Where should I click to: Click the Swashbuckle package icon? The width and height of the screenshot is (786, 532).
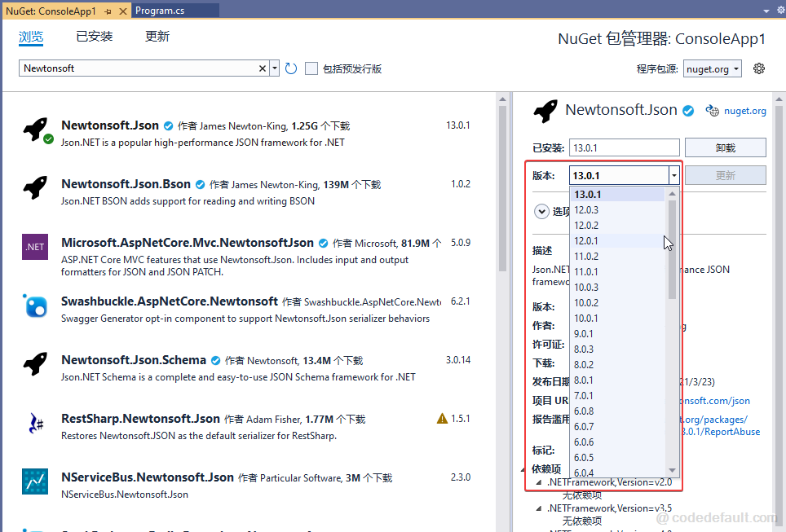click(35, 306)
